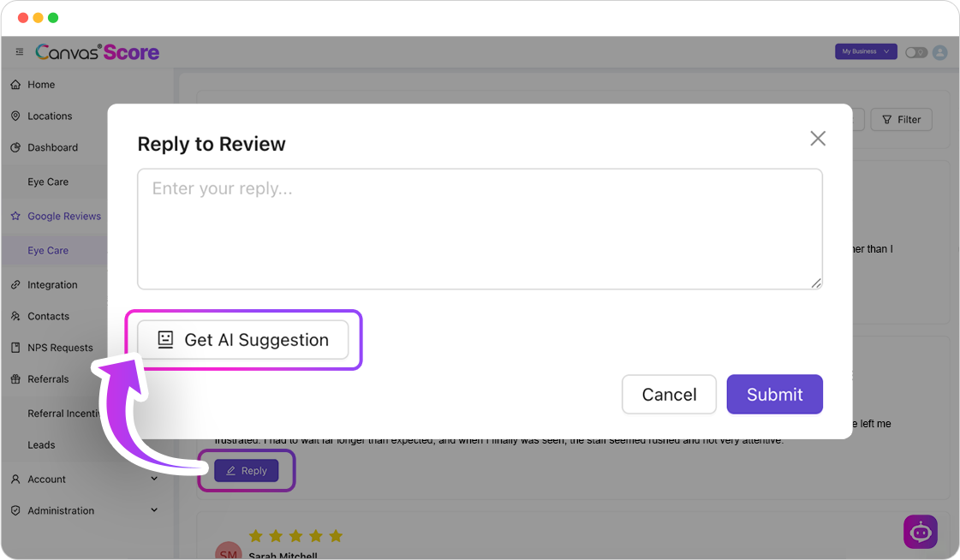Click the Integration link icon

[x=16, y=284]
